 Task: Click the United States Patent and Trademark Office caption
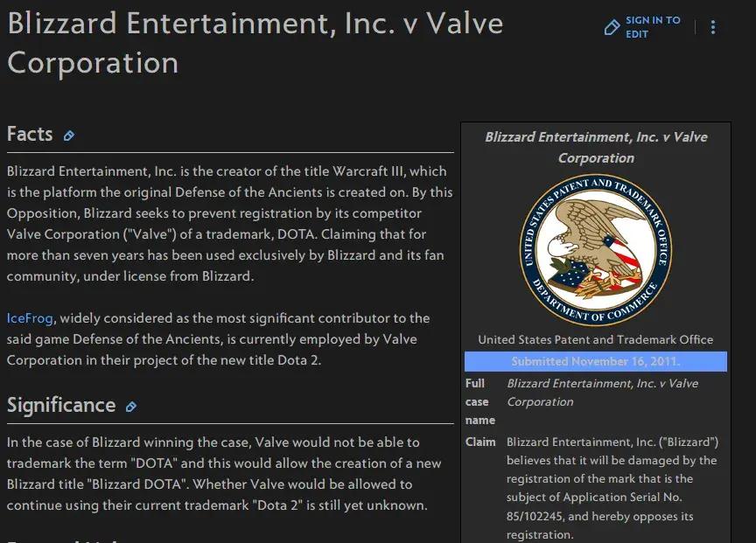click(596, 339)
